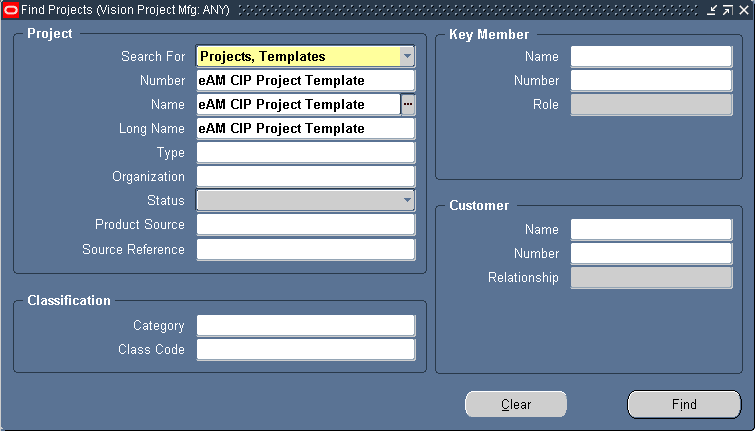Click the 'Relationship' label
The image size is (755, 431).
[523, 277]
